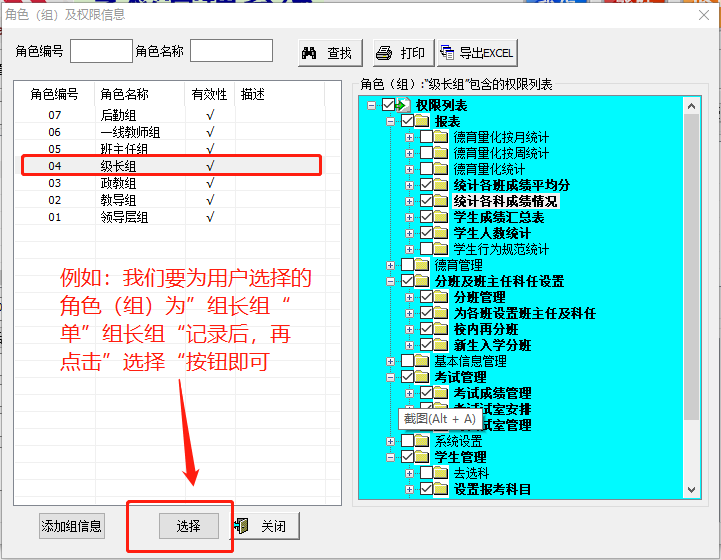
Task: Click the permission tree scrollbar down arrow
Action: (x=691, y=489)
